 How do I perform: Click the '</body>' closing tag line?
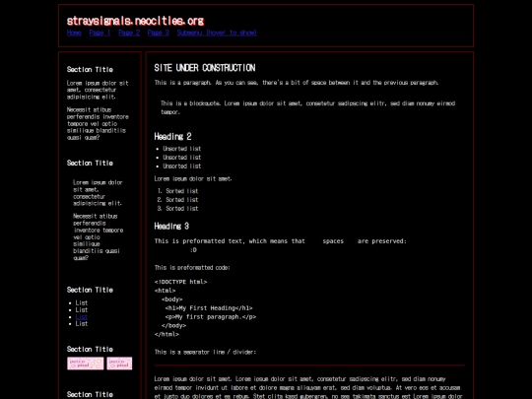point(173,326)
